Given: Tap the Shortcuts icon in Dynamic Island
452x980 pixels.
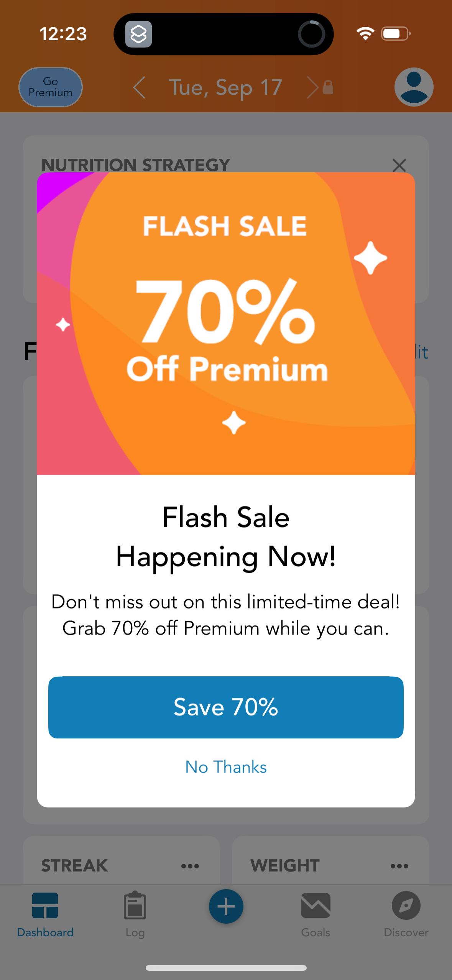Looking at the screenshot, I should point(138,34).
